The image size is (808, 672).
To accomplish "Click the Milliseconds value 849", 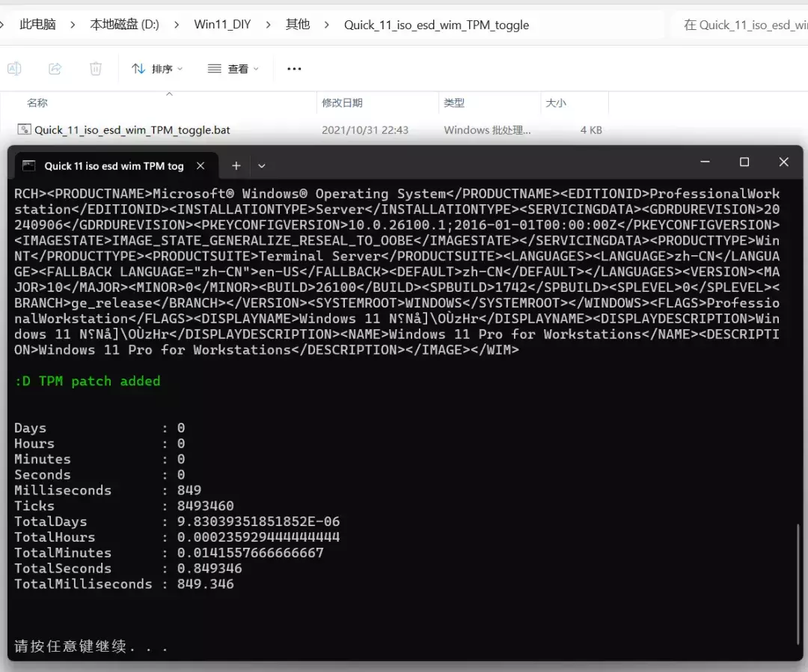I will pyautogui.click(x=189, y=490).
